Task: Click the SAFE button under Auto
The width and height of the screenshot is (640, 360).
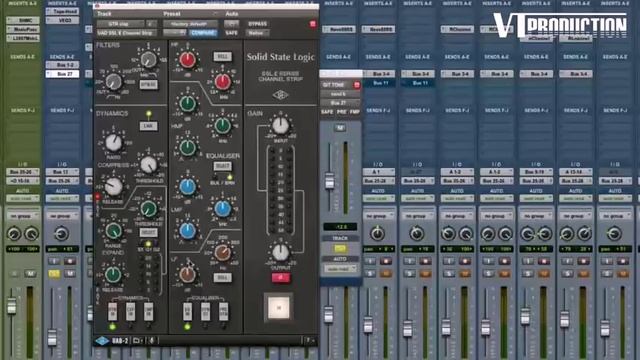Action: 231,33
